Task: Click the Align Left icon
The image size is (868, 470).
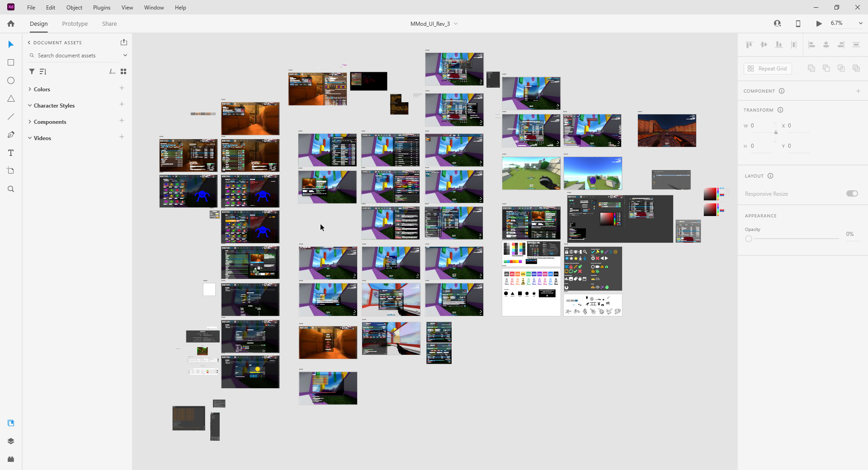Action: tap(811, 44)
